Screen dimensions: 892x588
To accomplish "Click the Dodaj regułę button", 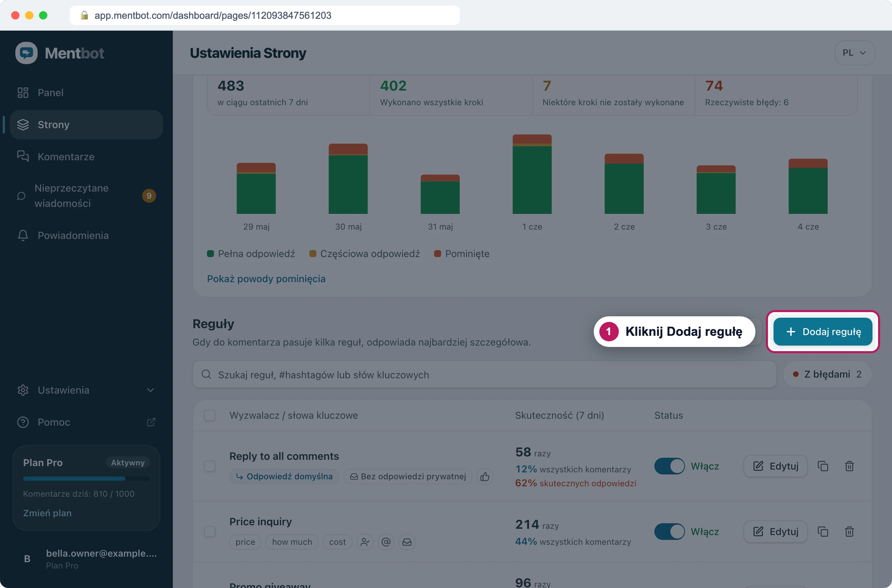I will [x=822, y=332].
